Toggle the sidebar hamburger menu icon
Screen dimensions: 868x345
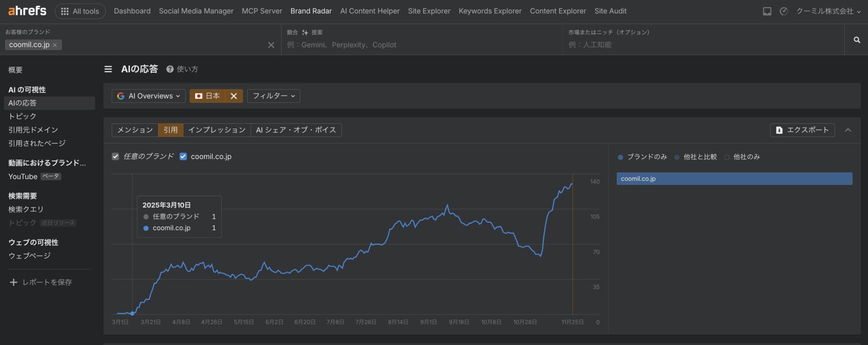coord(108,69)
